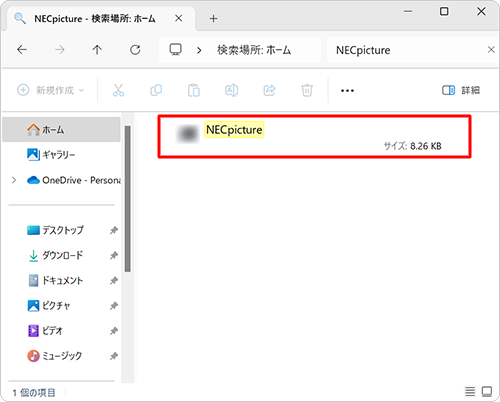
Task: Click the navigation pane scrollbar
Action: pos(127,199)
